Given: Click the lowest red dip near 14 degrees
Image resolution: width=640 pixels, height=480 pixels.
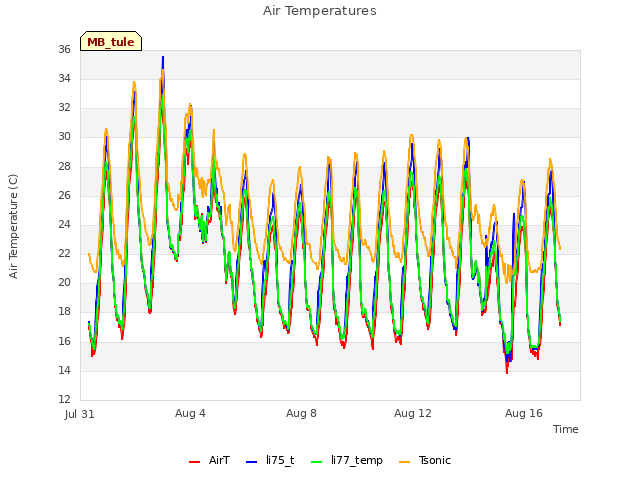Looking at the screenshot, I should click(x=507, y=371).
